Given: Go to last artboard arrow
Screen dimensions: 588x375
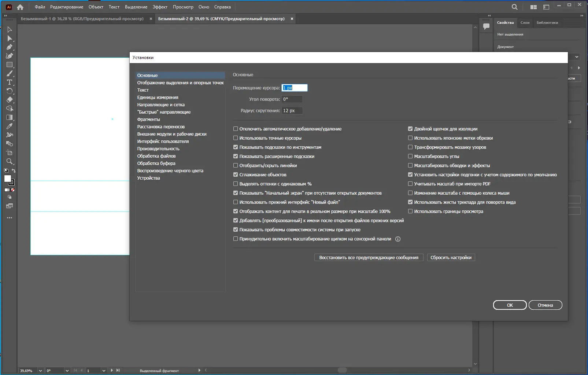Looking at the screenshot, I should tap(118, 370).
